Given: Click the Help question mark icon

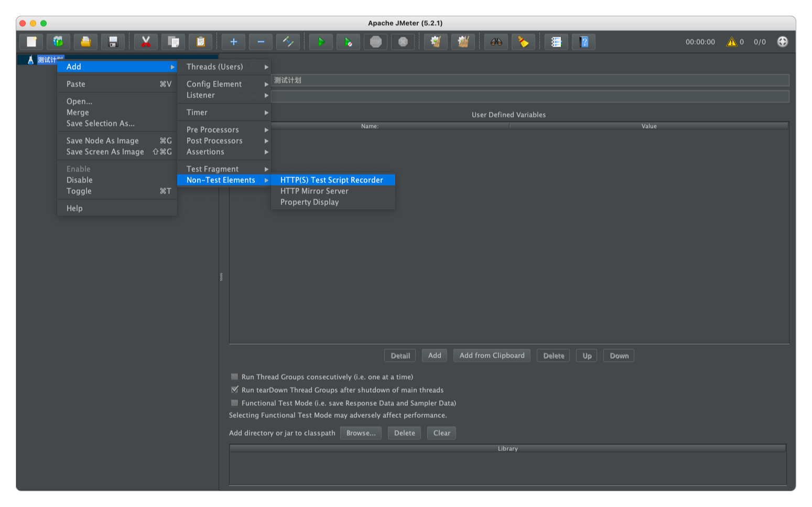Looking at the screenshot, I should click(x=584, y=42).
